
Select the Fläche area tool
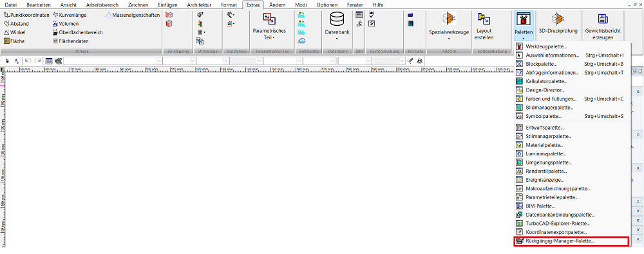tap(14, 41)
